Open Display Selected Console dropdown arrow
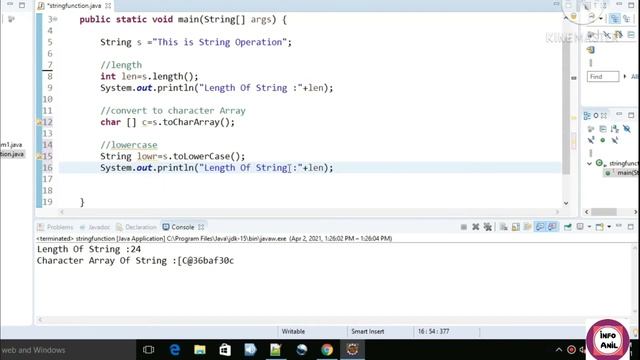This screenshot has width=640, height=360. pyautogui.click(x=589, y=227)
